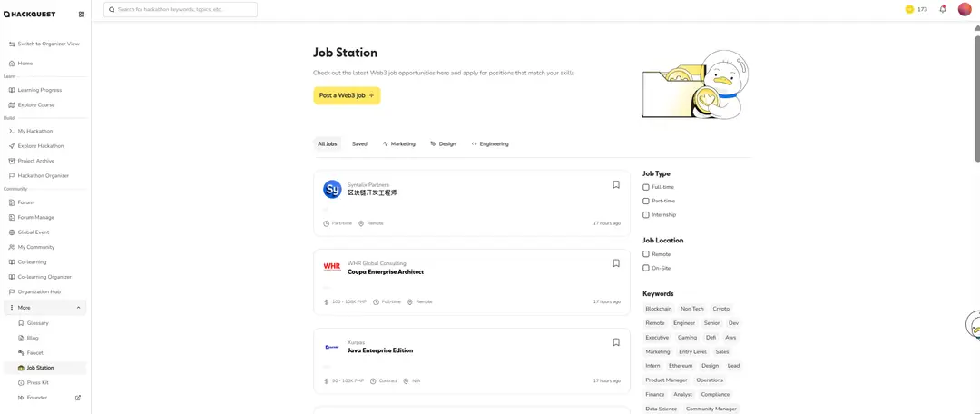Open the Syntalix Partners company logo
The height and width of the screenshot is (414, 980).
point(332,189)
